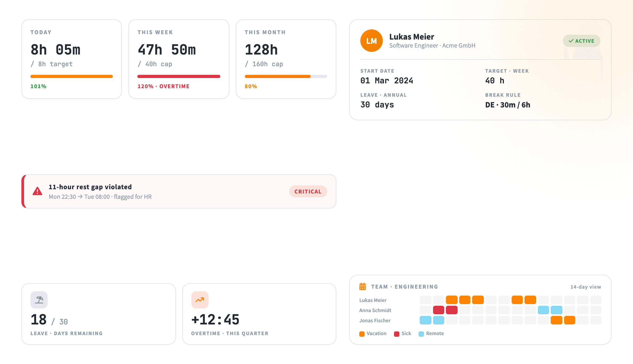633x364 pixels.
Task: Click the 101% label
Action: [38, 86]
